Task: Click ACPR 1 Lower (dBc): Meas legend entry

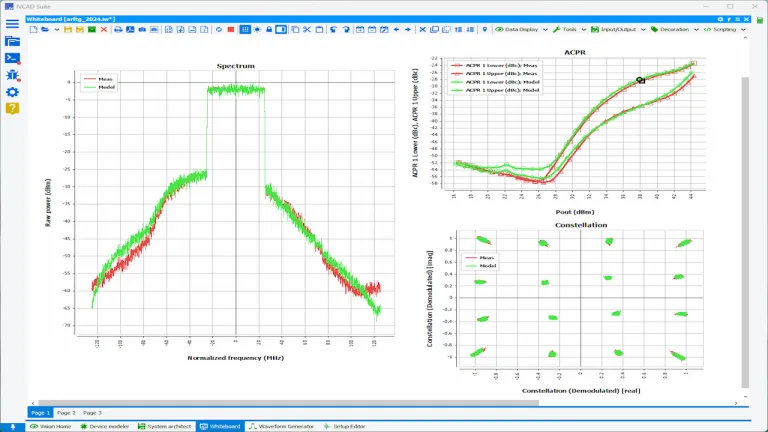Action: pos(495,65)
